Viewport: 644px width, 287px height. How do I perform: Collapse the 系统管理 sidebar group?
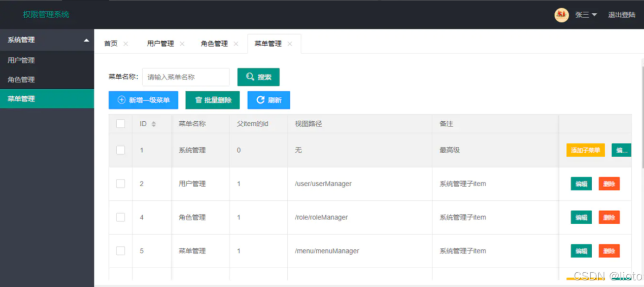pyautogui.click(x=86, y=40)
